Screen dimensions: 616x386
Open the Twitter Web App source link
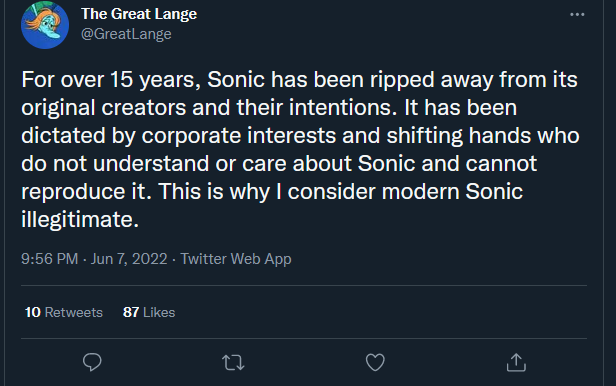pyautogui.click(x=236, y=259)
